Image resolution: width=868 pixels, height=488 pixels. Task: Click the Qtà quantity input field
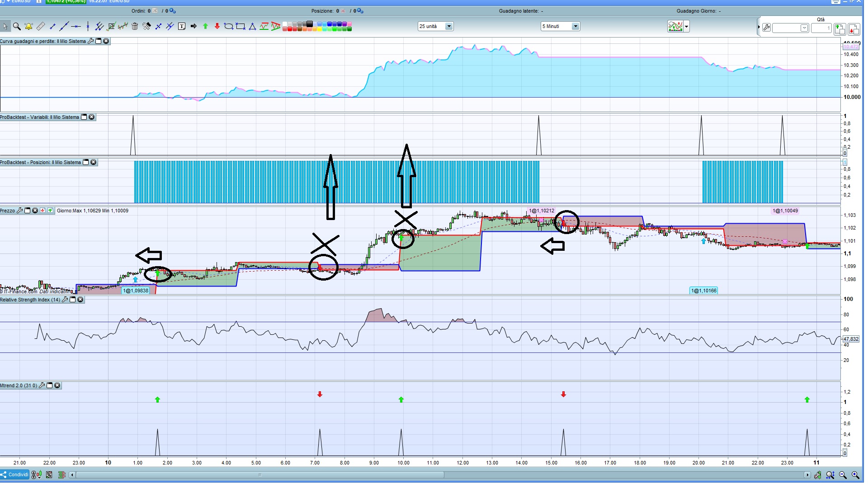(821, 28)
